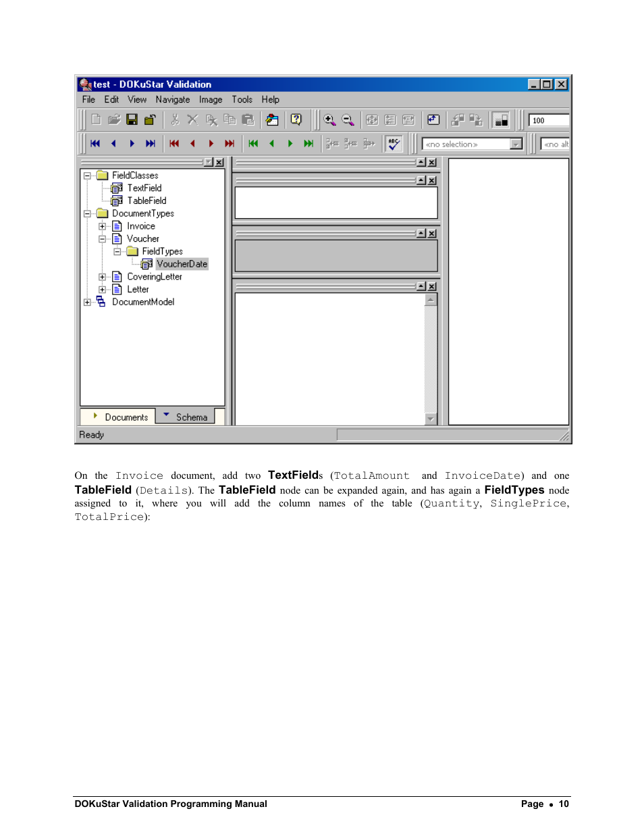Open the Edit menu
The height and width of the screenshot is (834, 644).
click(111, 99)
